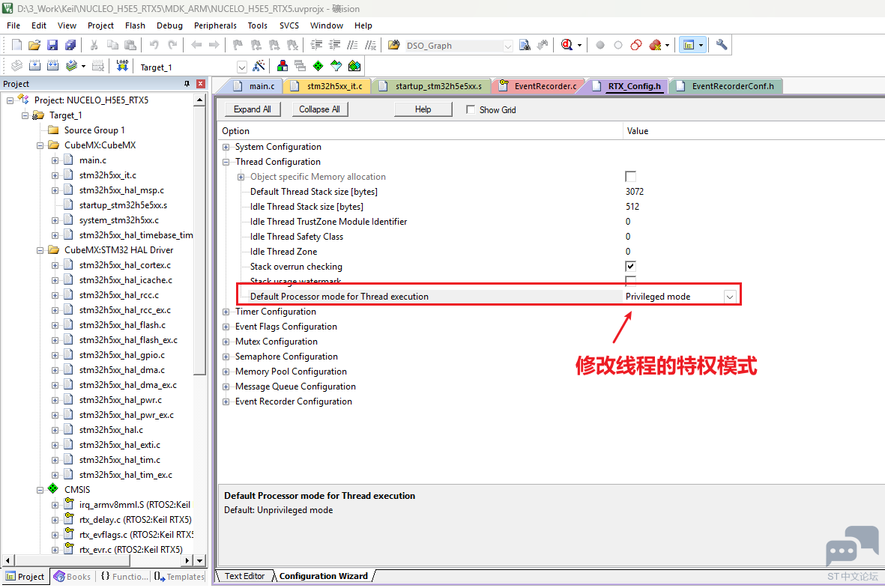Image resolution: width=885 pixels, height=588 pixels.
Task: Open Target_1 selection dropdown
Action: pyautogui.click(x=241, y=67)
